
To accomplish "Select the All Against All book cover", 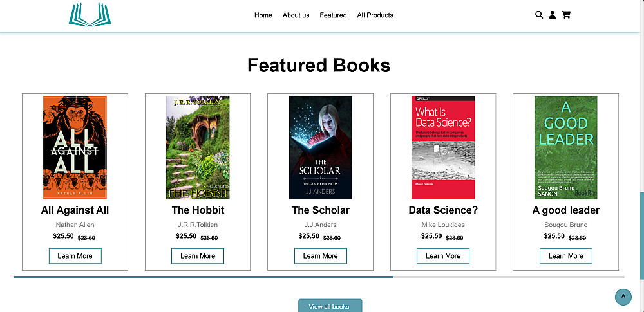I will coord(75,147).
